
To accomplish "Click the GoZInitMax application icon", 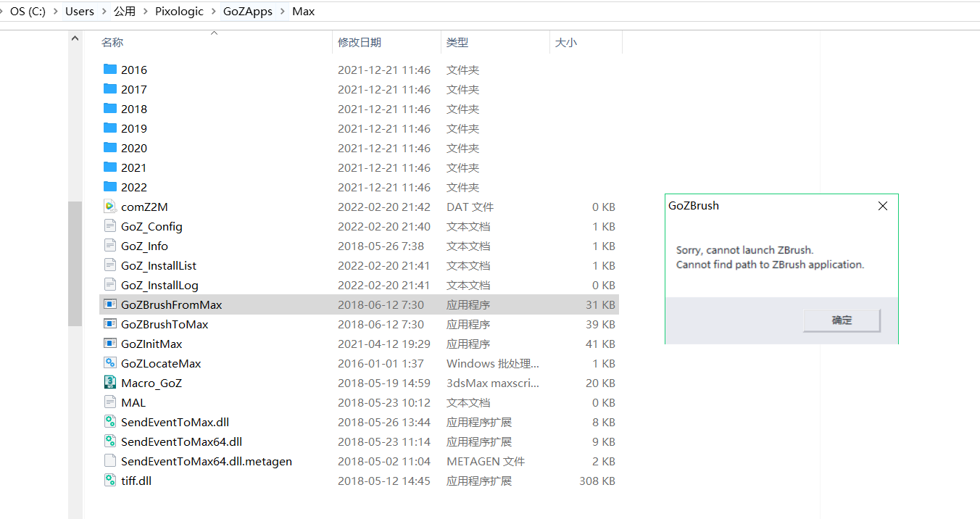I will (x=110, y=344).
